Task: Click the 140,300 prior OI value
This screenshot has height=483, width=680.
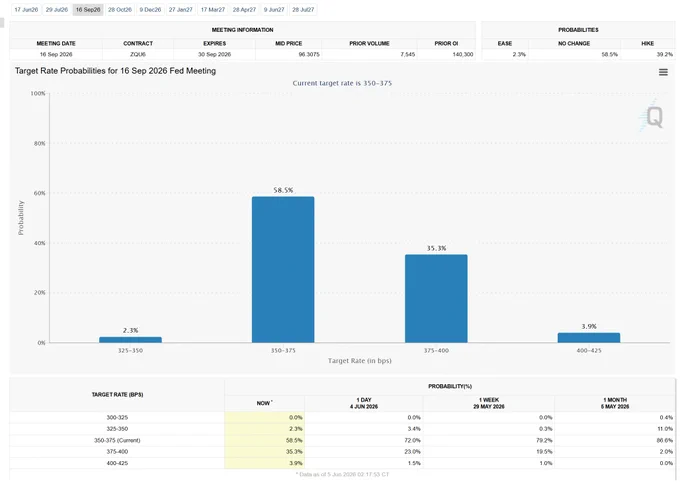Action: [463, 54]
